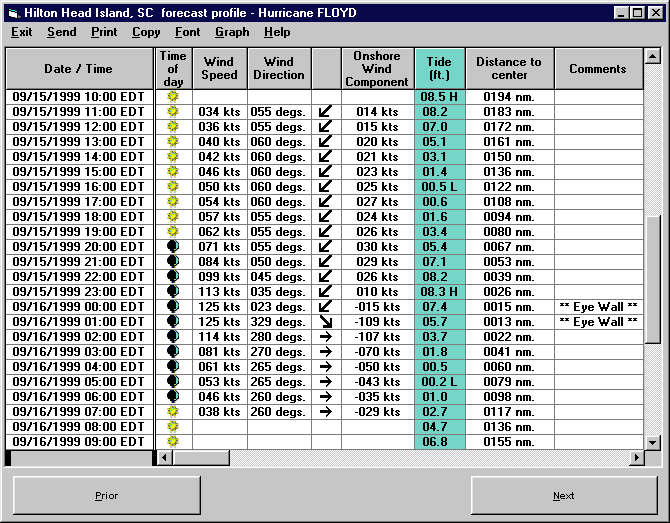Click tide value 00.5 L

pos(440,187)
